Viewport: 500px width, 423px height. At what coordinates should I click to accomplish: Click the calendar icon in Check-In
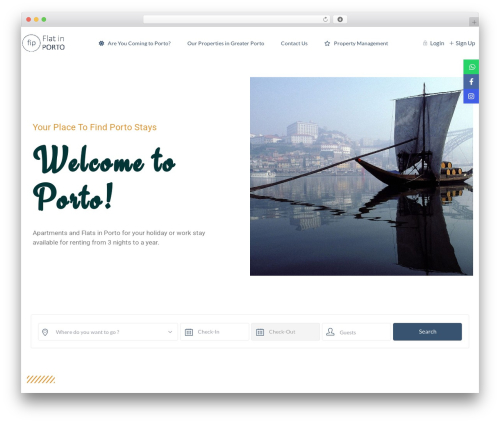(189, 332)
